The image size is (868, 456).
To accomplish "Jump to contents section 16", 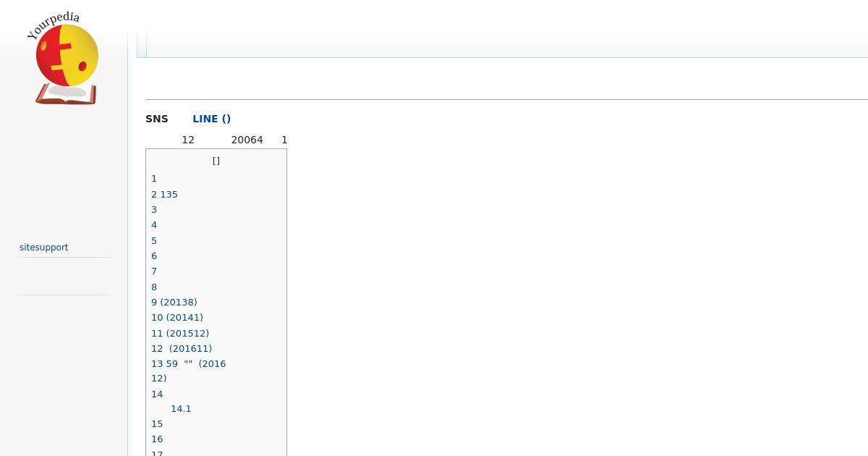I will point(157,439).
